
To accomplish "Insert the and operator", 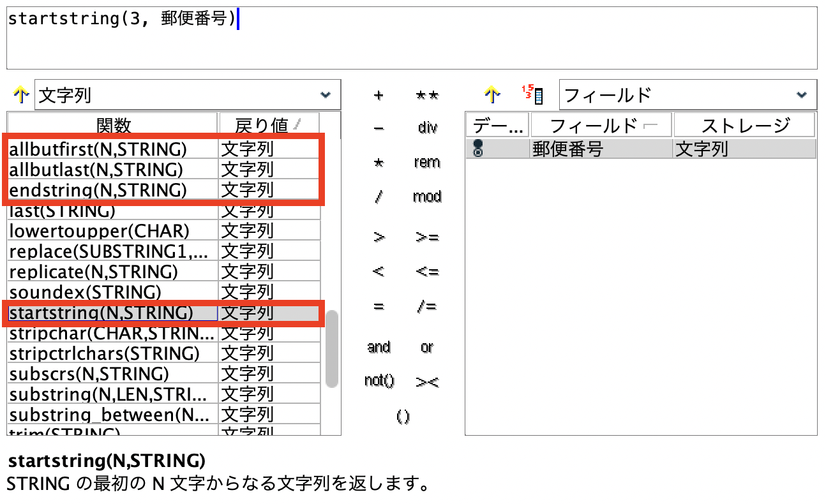I will pyautogui.click(x=379, y=347).
